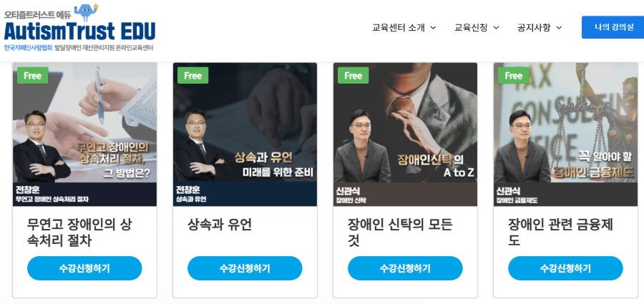Open the 장애인신탁의 A to Z thumbnail
Screen dimensions: 644x304
coord(405,134)
